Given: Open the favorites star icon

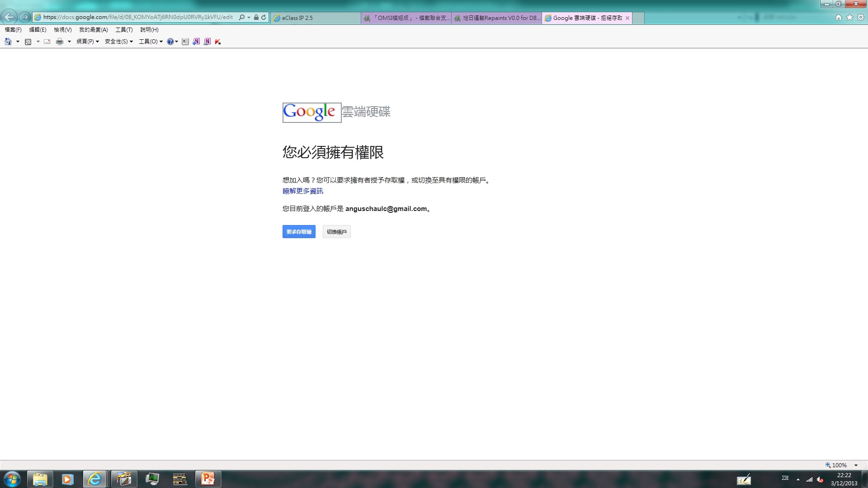Looking at the screenshot, I should tap(849, 17).
